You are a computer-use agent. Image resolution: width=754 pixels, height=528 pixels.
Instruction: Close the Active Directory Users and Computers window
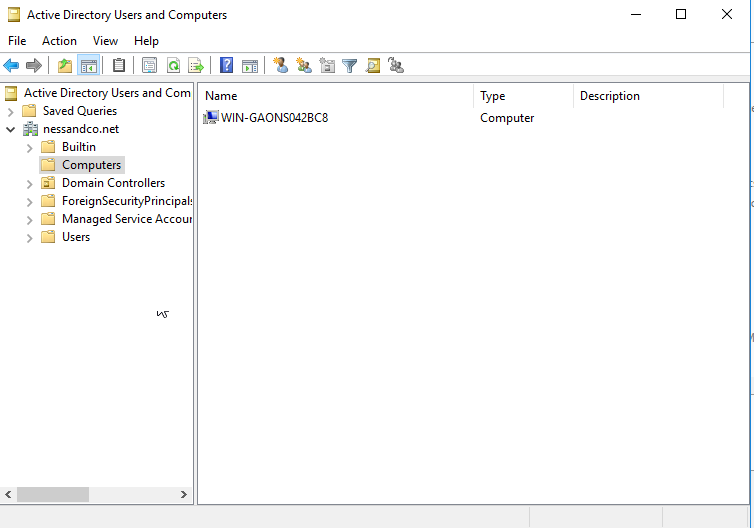(727, 14)
